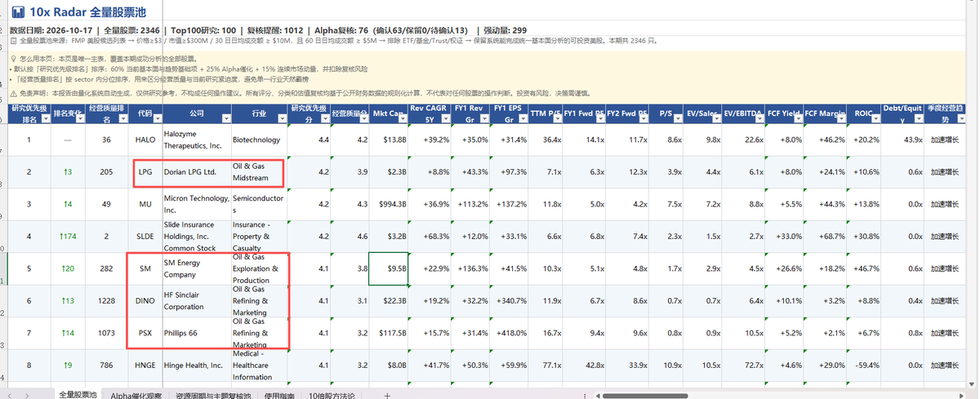Open filter dropdown on EV/EBITDA header
This screenshot has height=399, width=980.
pyautogui.click(x=759, y=118)
